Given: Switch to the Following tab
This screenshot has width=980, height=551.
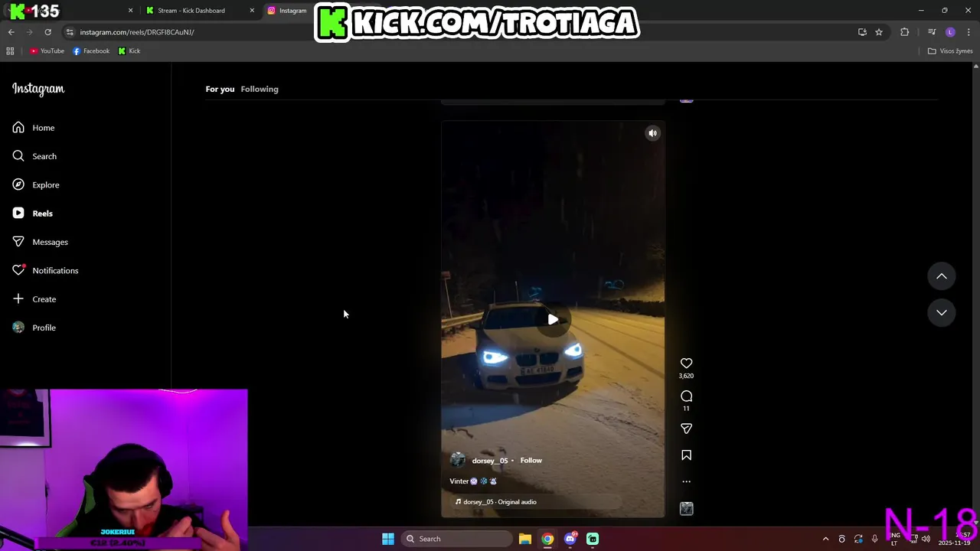Looking at the screenshot, I should tap(260, 89).
